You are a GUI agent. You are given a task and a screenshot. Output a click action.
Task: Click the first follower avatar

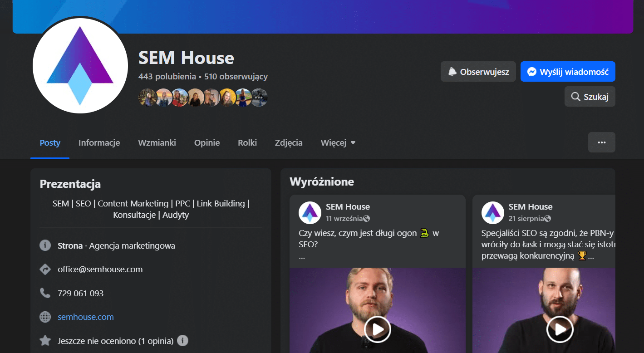[147, 97]
